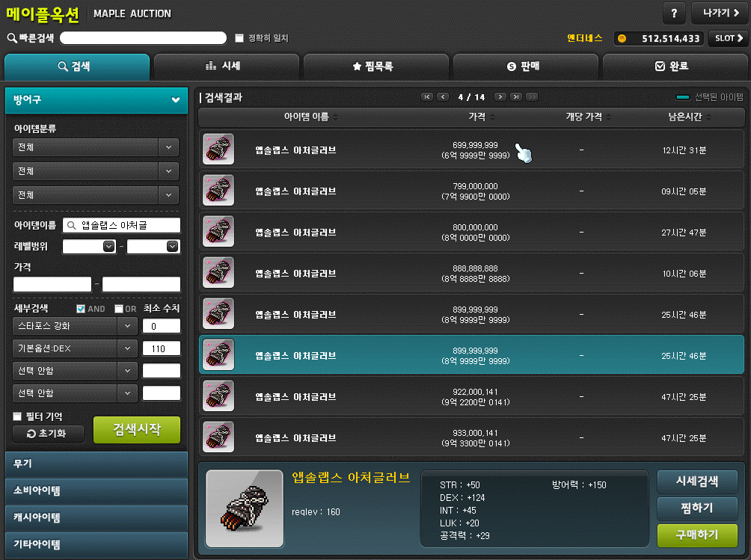Sort by item name column arrows
Screen dimensions: 751x560
(335, 117)
